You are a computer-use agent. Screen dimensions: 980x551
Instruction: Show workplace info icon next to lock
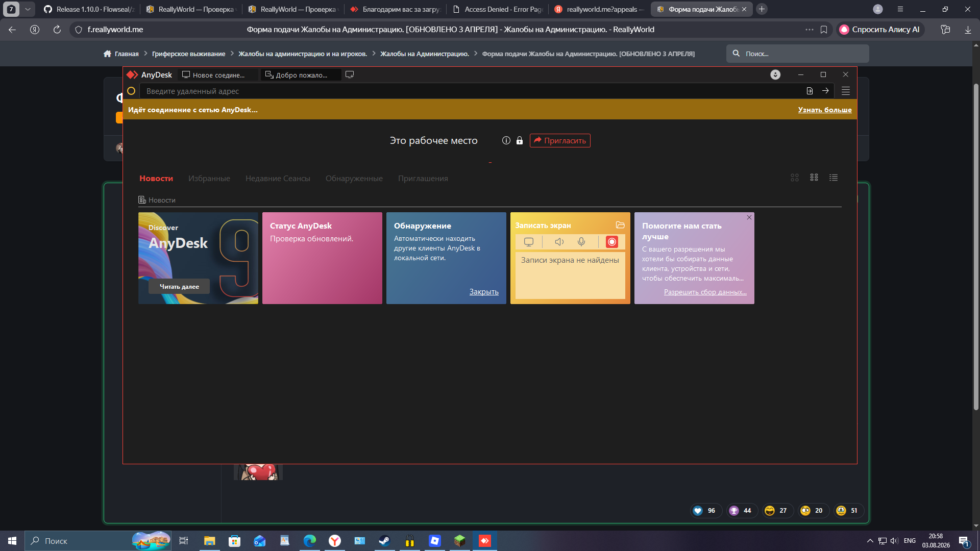click(x=506, y=140)
